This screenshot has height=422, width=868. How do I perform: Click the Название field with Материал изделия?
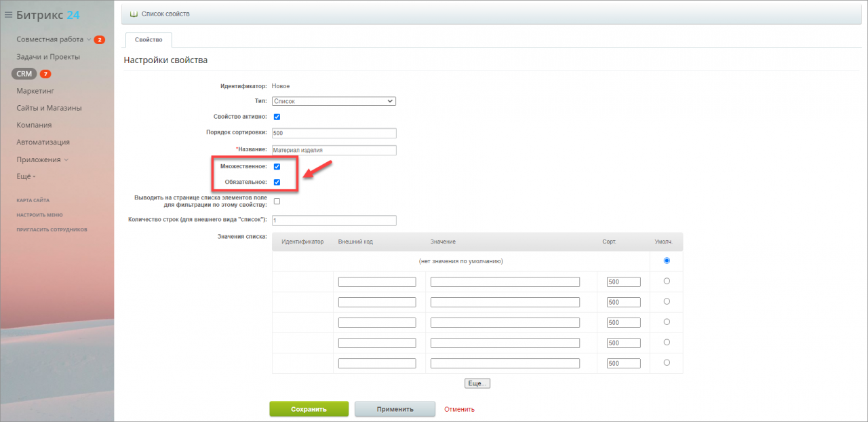click(x=334, y=150)
